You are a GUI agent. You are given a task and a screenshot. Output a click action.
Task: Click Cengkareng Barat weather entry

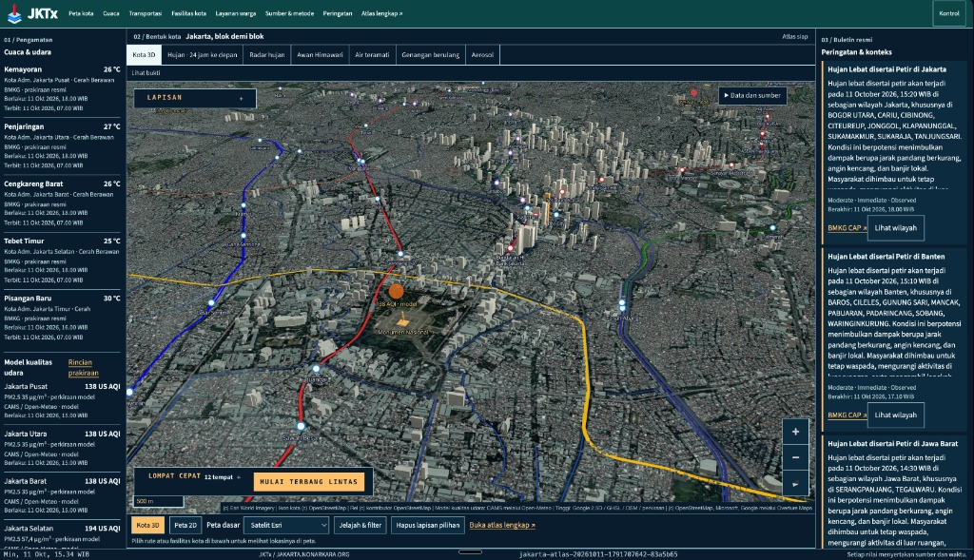pos(62,203)
